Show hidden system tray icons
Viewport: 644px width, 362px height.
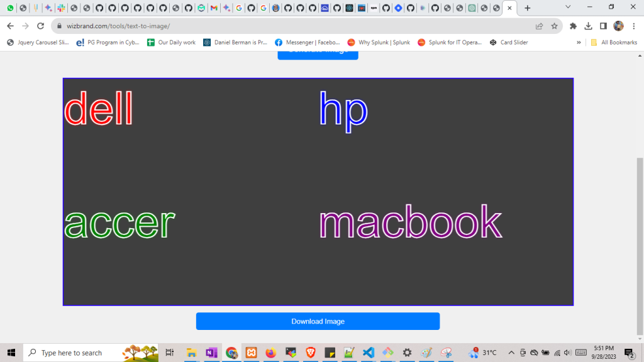(511, 353)
